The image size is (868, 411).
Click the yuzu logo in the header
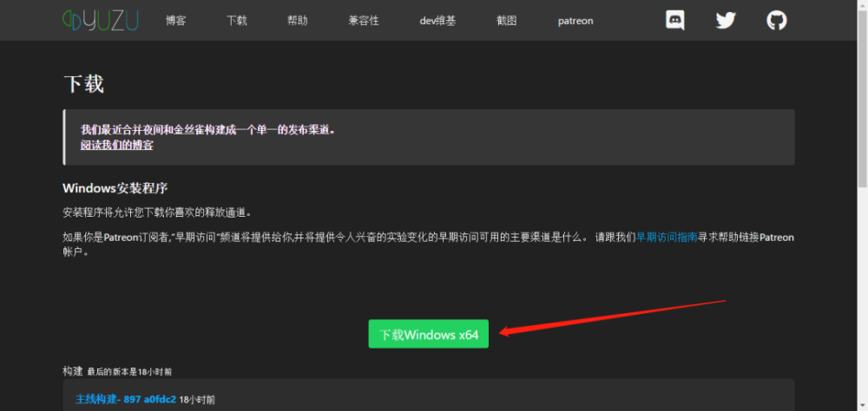pyautogui.click(x=100, y=21)
